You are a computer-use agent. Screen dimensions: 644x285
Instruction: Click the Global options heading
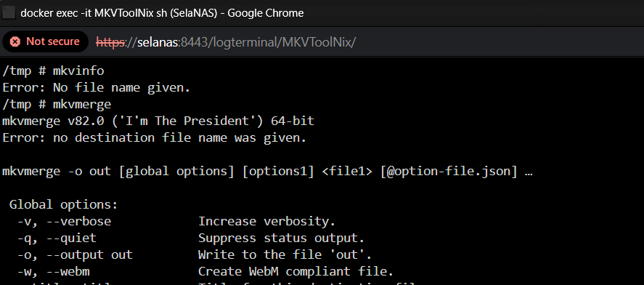(64, 204)
